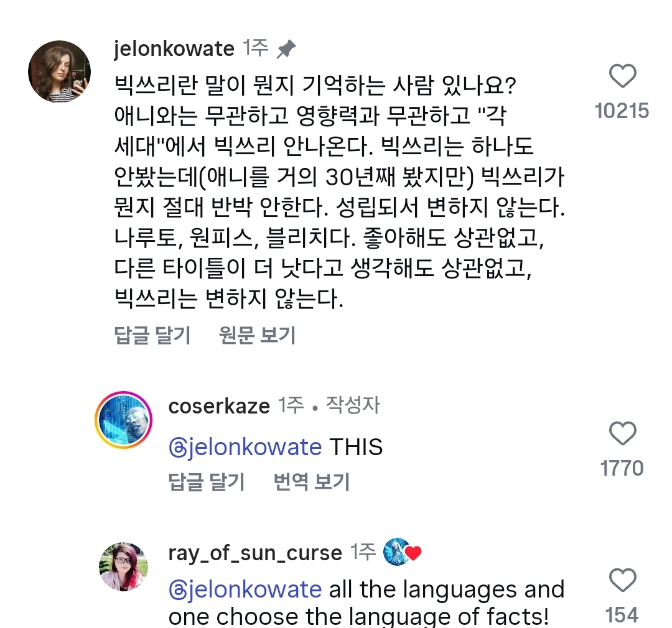Click the Threads icon in coserkaze's reply mention
This screenshot has height=628, width=672.
click(x=178, y=448)
